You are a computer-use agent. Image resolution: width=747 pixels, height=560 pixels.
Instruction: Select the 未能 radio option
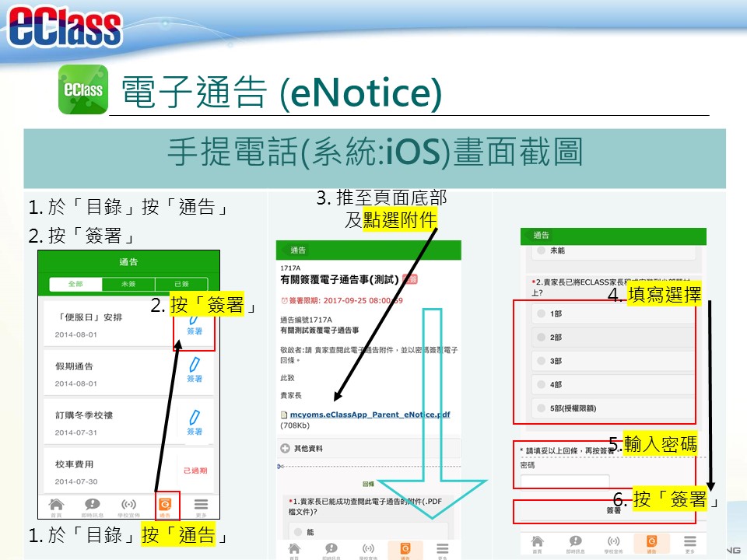[542, 250]
